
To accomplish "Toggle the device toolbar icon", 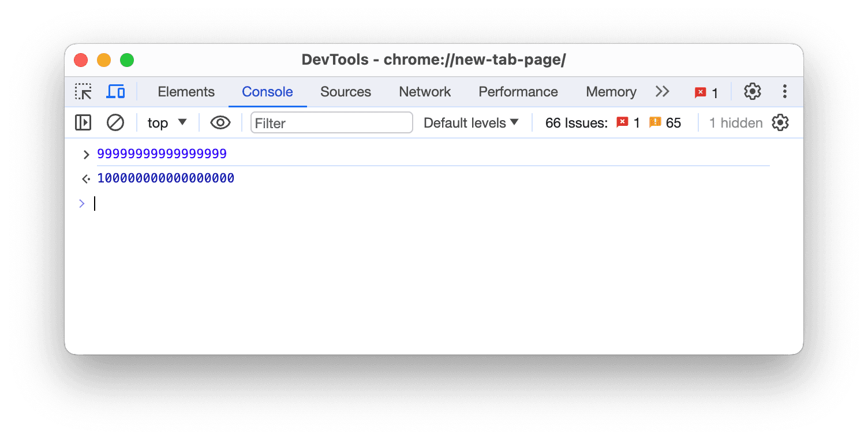I will pyautogui.click(x=116, y=92).
